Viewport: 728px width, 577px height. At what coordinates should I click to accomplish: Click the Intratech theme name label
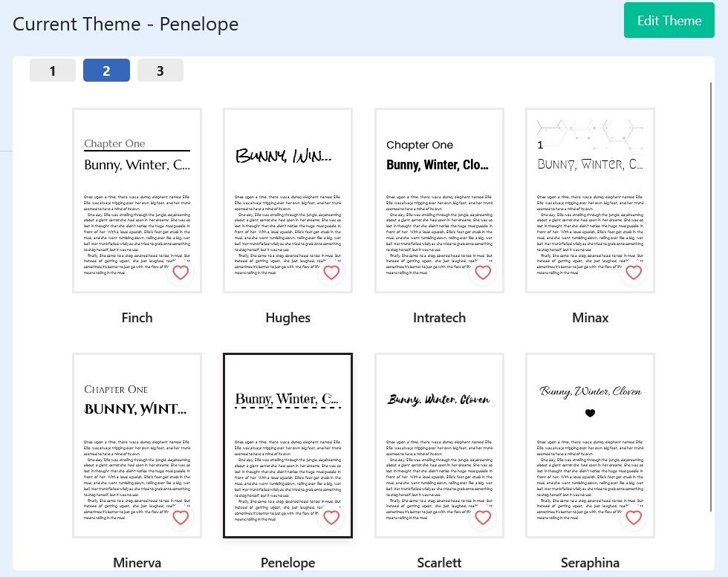[439, 318]
